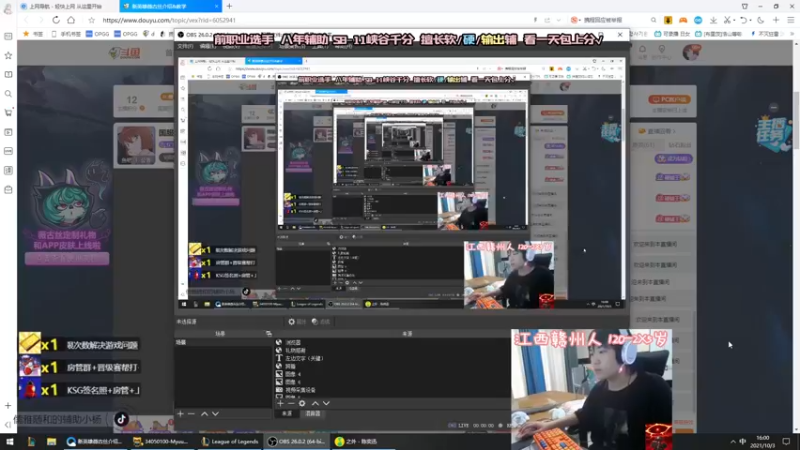
Task: Open the browser hamburger menu
Action: pos(791,20)
